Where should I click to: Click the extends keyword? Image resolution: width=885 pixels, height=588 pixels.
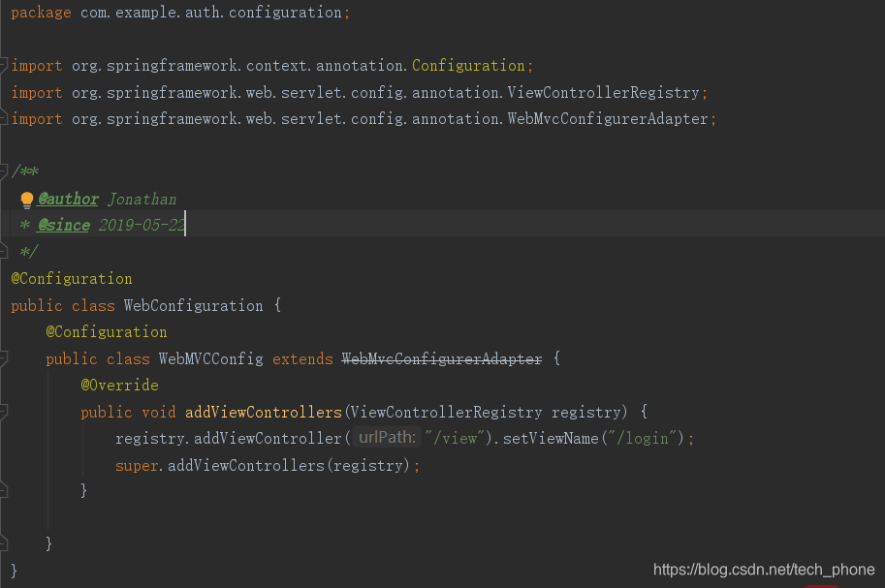(302, 358)
